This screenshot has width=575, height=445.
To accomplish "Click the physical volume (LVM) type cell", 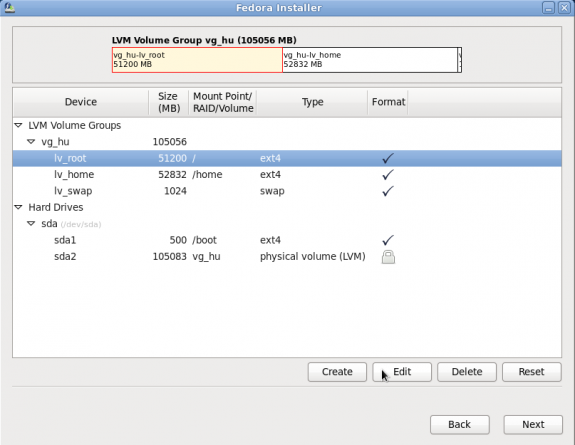I will (312, 256).
